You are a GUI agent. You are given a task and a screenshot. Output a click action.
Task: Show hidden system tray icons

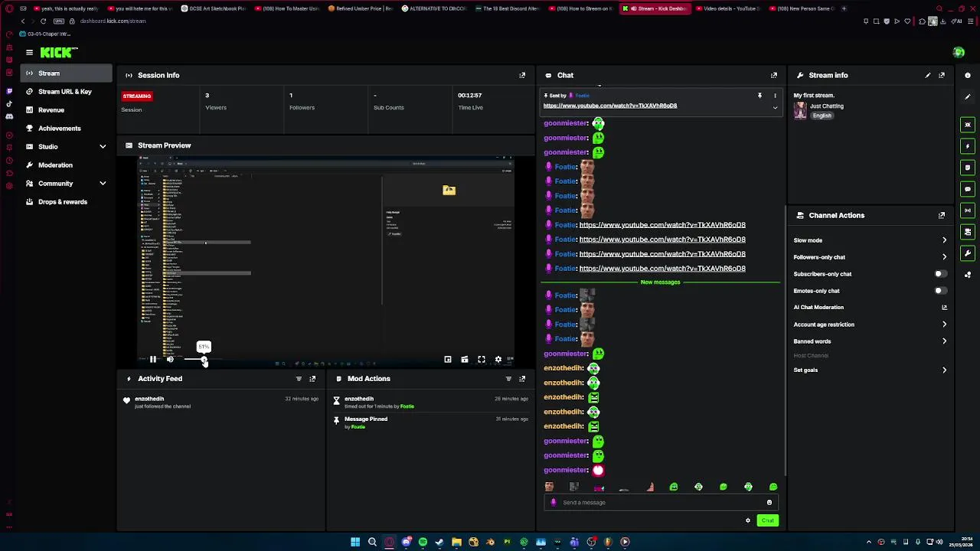(868, 542)
